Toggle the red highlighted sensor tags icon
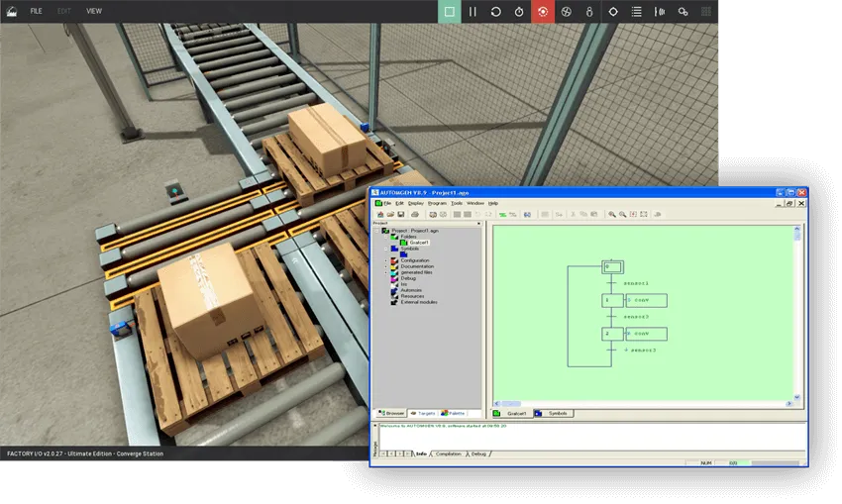Screen dimensions: 842x504 [x=543, y=11]
